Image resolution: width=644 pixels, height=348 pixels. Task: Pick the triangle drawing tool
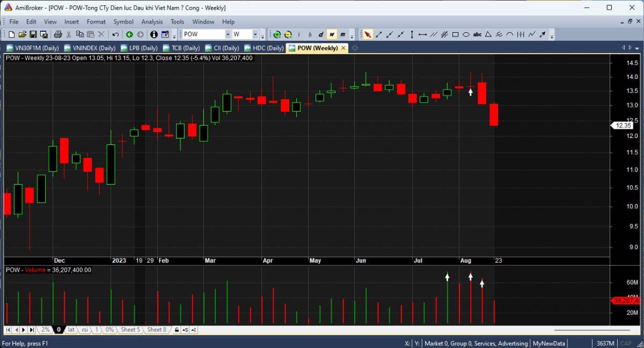[x=488, y=34]
